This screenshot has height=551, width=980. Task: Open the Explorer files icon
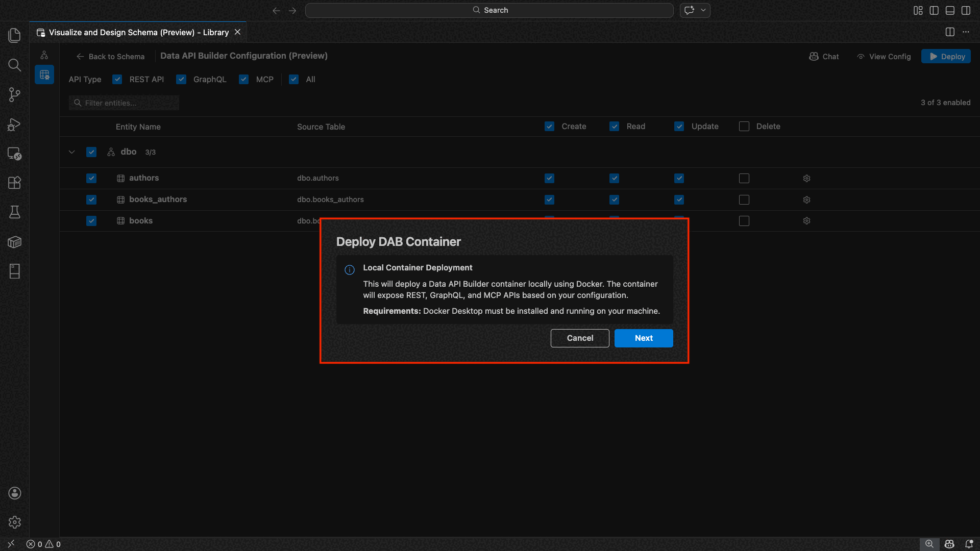click(x=14, y=35)
